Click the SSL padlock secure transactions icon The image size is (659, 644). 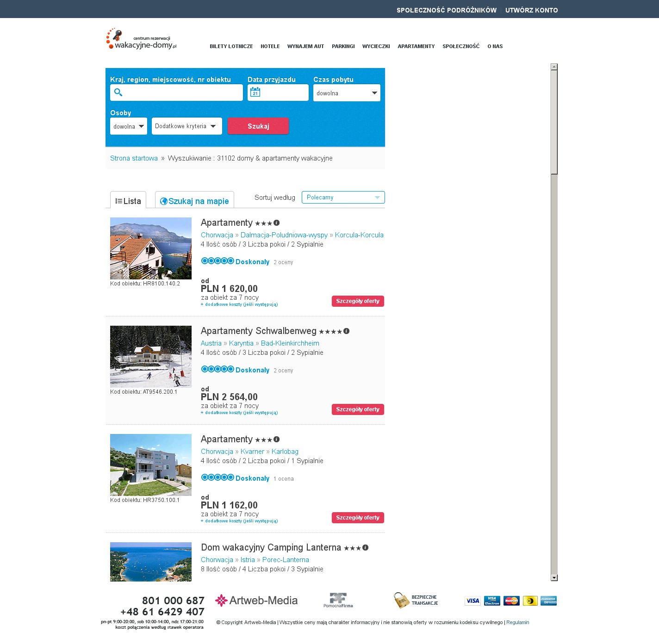401,600
